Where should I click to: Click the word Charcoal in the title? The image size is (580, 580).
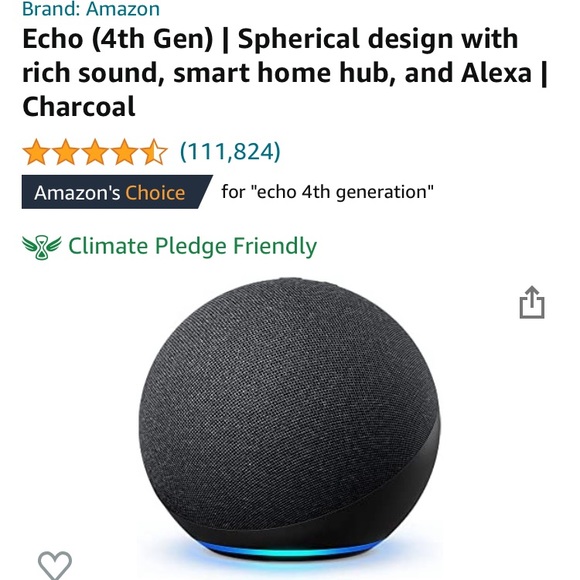(x=79, y=107)
